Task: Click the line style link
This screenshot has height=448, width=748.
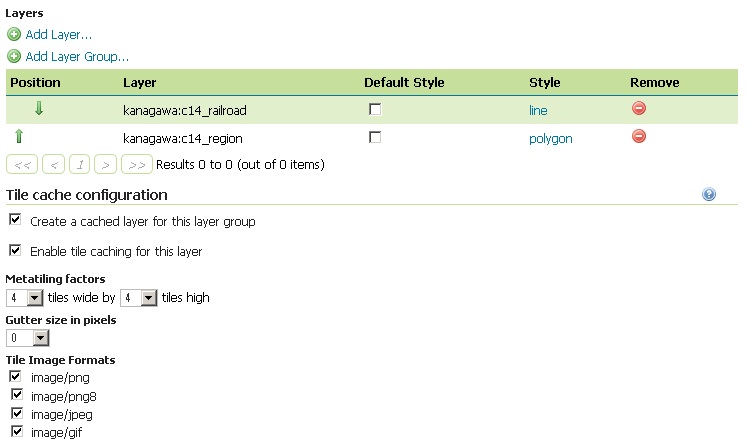Action: click(538, 110)
